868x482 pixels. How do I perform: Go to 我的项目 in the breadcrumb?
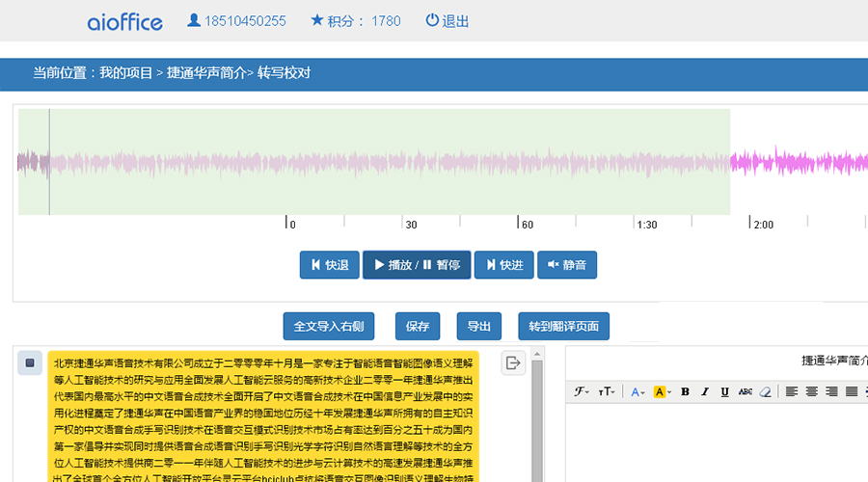[x=125, y=73]
